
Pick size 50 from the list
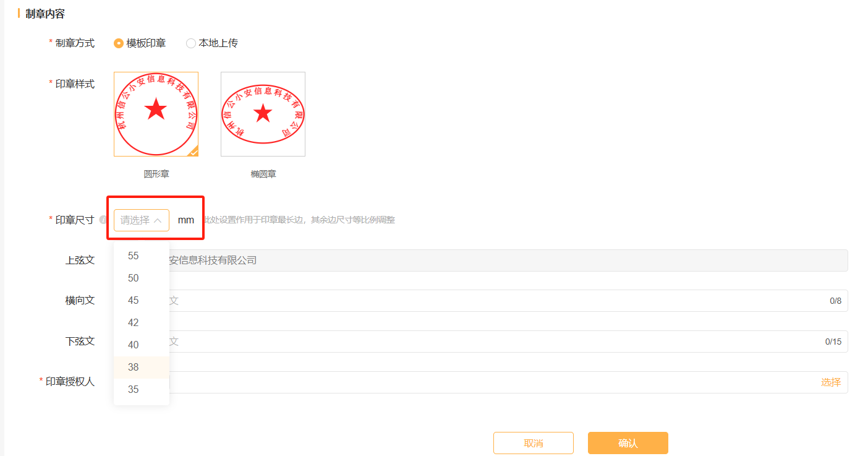(x=142, y=278)
